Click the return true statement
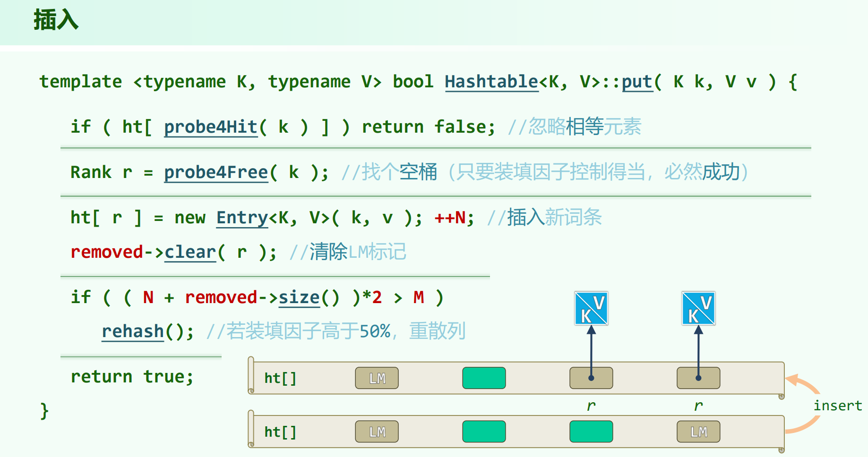 pyautogui.click(x=132, y=377)
